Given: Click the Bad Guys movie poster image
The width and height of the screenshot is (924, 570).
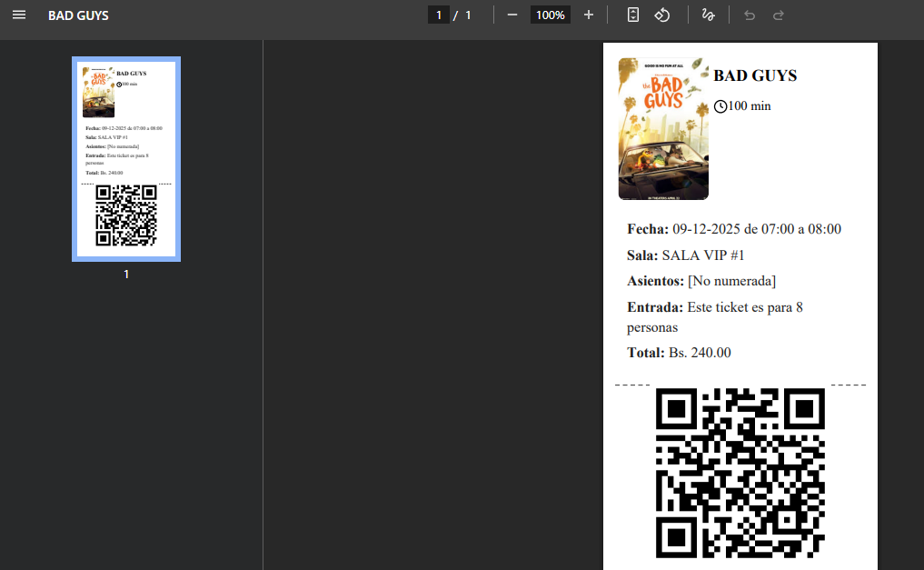Looking at the screenshot, I should click(x=662, y=128).
